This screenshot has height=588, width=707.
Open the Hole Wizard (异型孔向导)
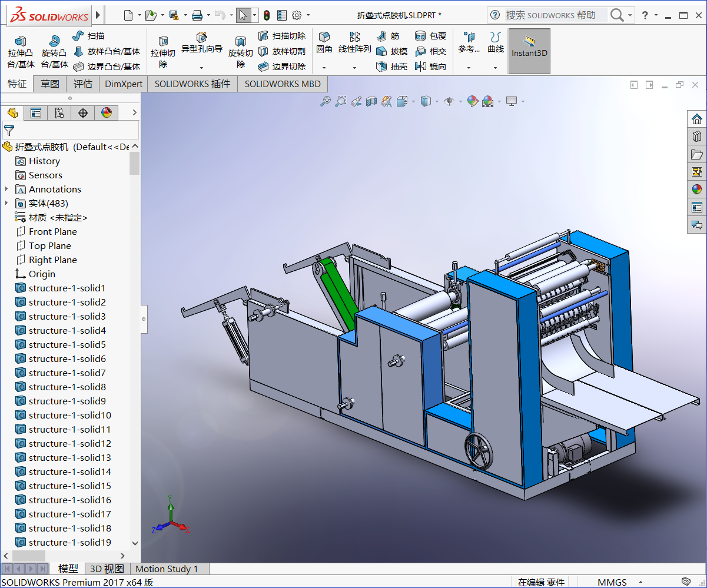click(x=202, y=42)
